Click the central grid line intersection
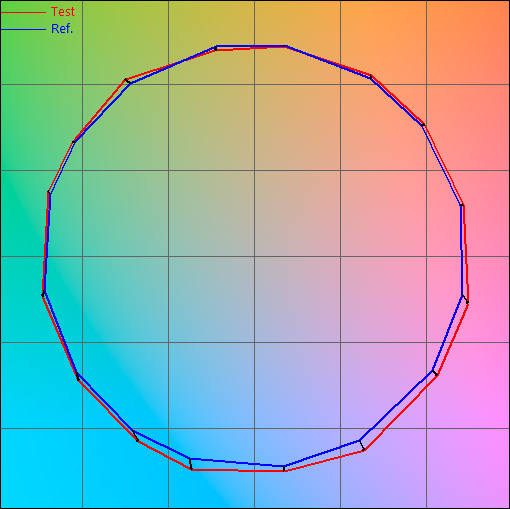The image size is (510, 509). (x=255, y=256)
